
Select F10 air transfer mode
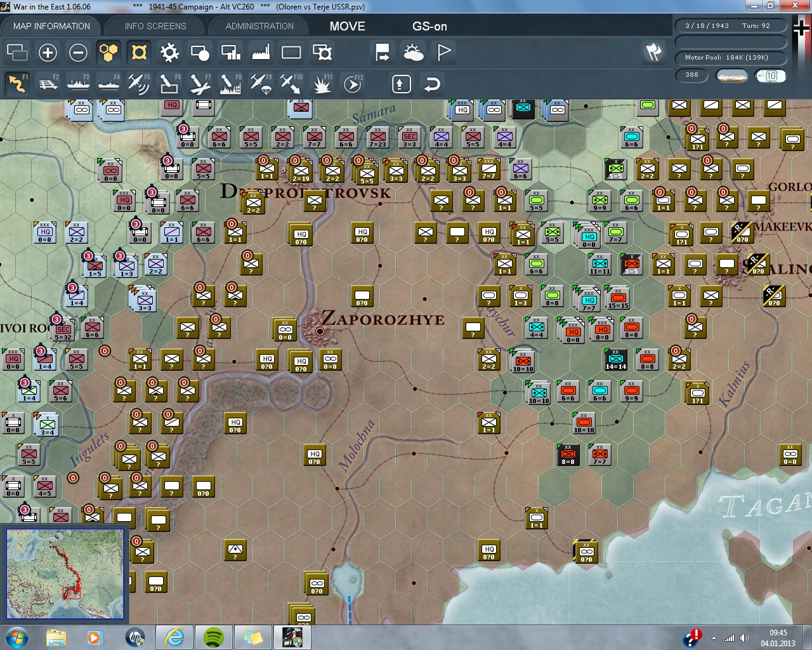point(291,84)
